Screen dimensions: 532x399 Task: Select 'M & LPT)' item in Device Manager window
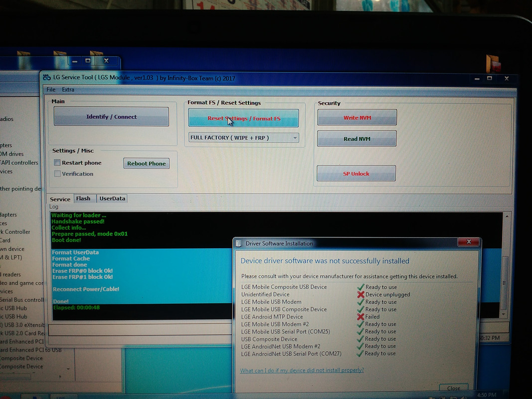[x=11, y=257]
